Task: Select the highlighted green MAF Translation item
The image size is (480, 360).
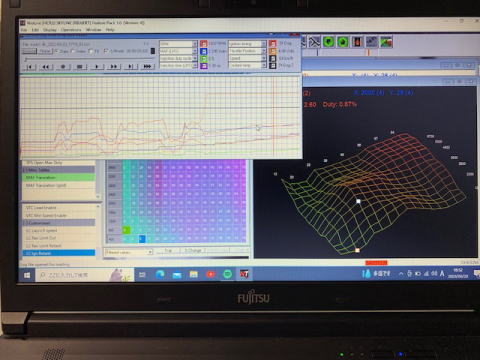Action: pyautogui.click(x=59, y=177)
